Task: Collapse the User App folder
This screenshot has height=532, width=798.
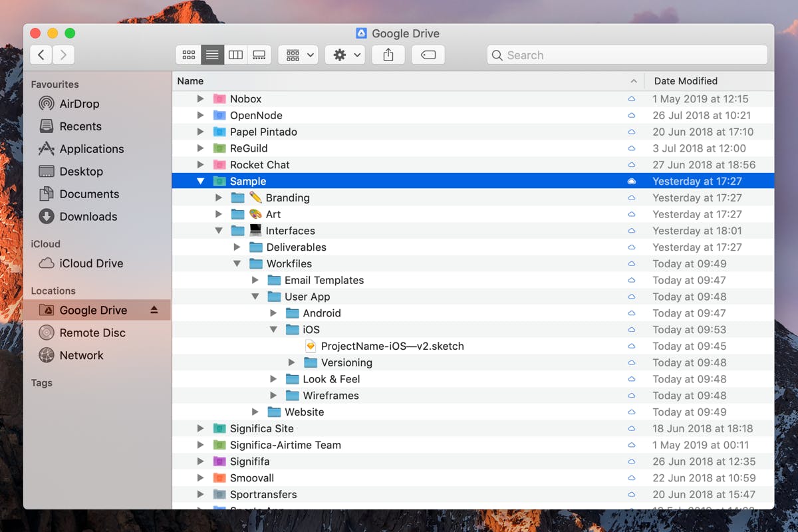Action: [x=255, y=297]
